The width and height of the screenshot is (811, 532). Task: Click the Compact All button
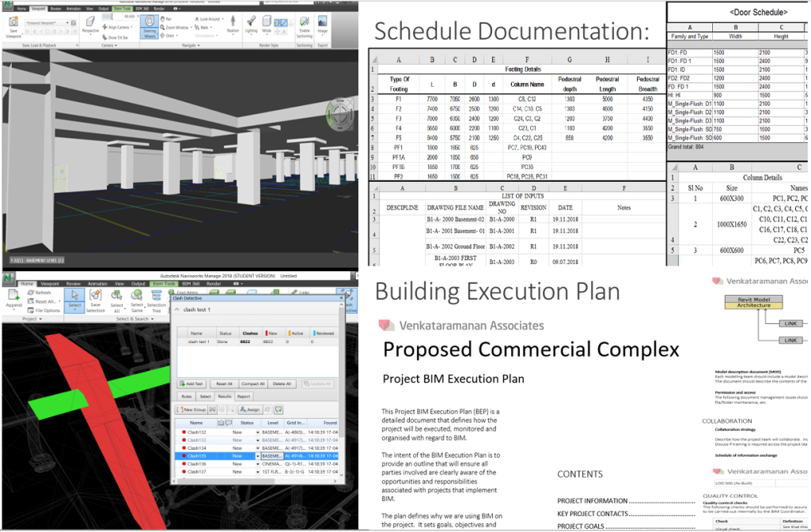pos(252,383)
